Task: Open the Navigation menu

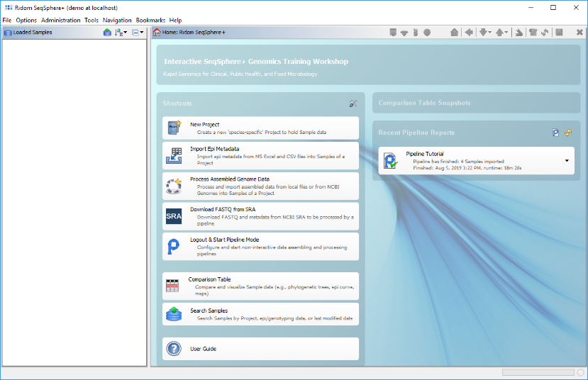Action: pyautogui.click(x=117, y=21)
